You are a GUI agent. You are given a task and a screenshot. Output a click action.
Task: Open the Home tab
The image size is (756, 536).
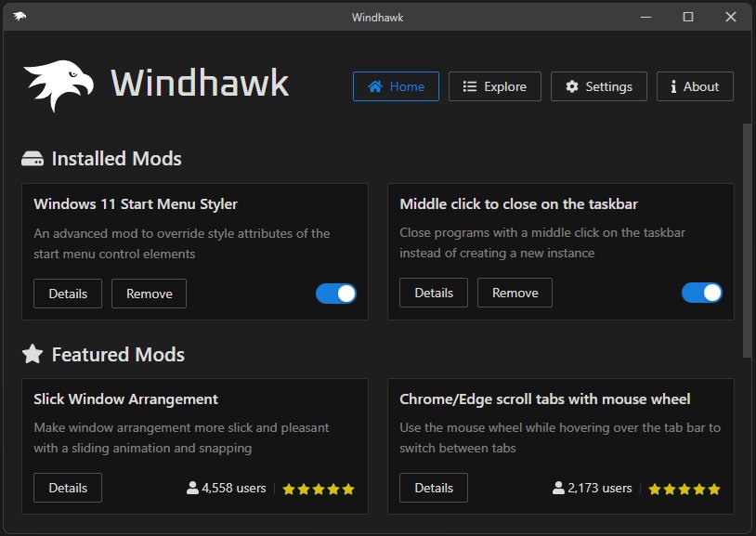tap(396, 86)
